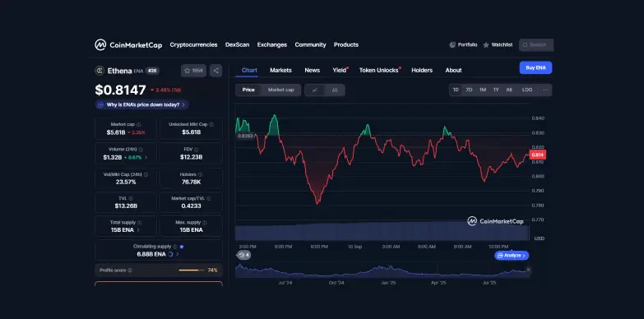644x319 pixels.
Task: Click the Market cap/TVL info icon
Action: [209, 198]
